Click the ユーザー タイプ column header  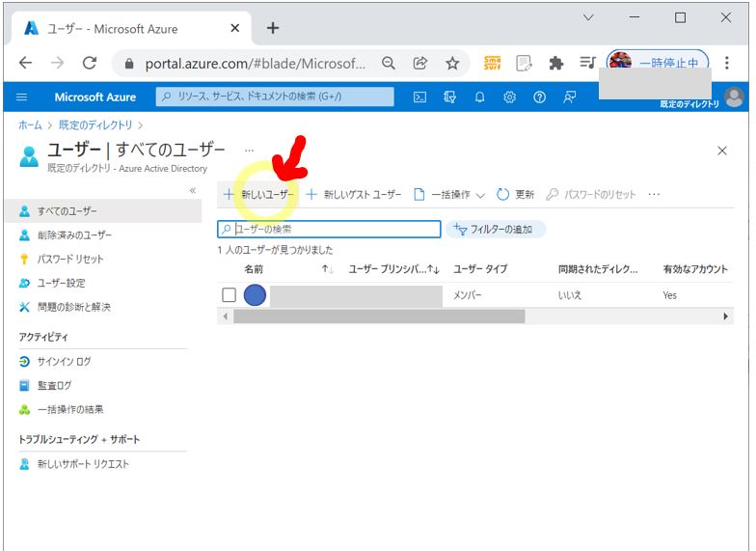480,269
